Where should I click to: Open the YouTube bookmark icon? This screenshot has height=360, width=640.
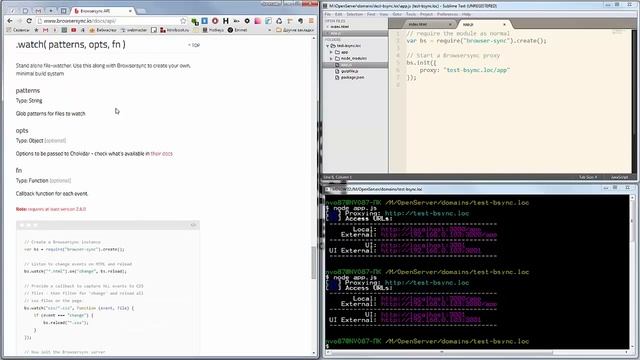tap(73, 30)
